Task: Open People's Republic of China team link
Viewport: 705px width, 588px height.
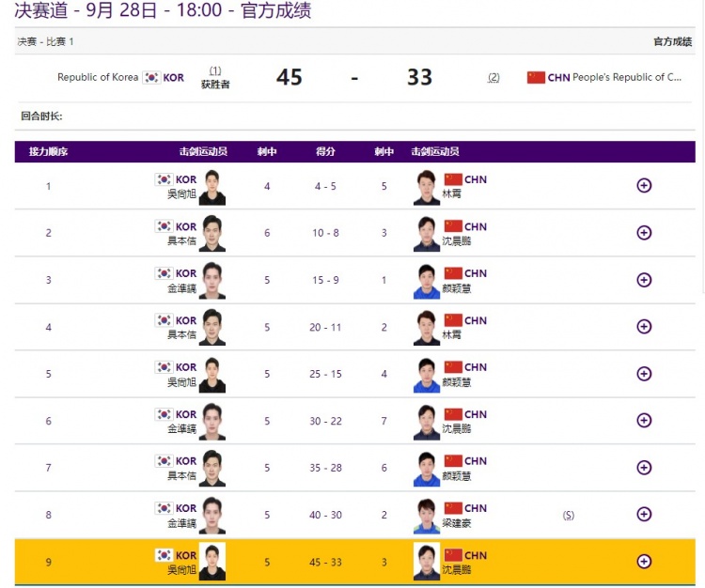Action: pyautogui.click(x=627, y=77)
